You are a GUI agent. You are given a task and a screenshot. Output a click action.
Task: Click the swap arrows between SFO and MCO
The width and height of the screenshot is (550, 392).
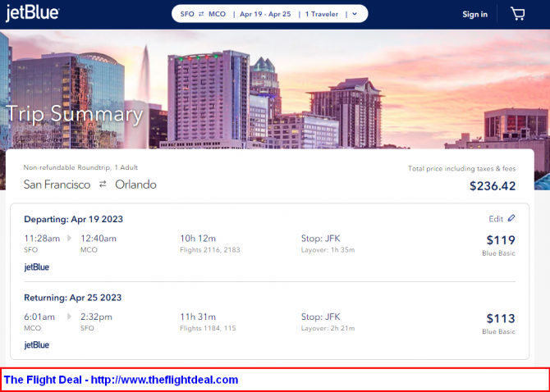click(201, 14)
